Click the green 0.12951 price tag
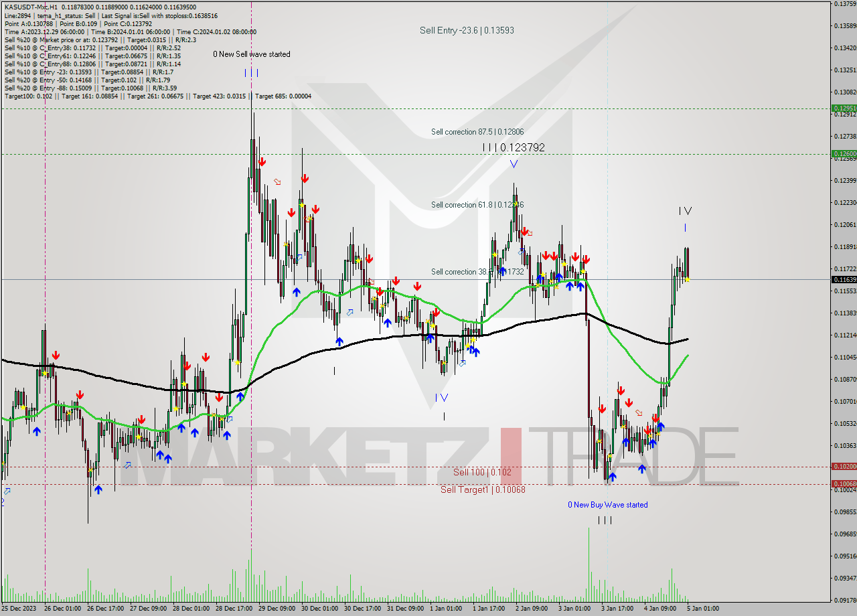Image resolution: width=857 pixels, height=616 pixels. (x=843, y=108)
